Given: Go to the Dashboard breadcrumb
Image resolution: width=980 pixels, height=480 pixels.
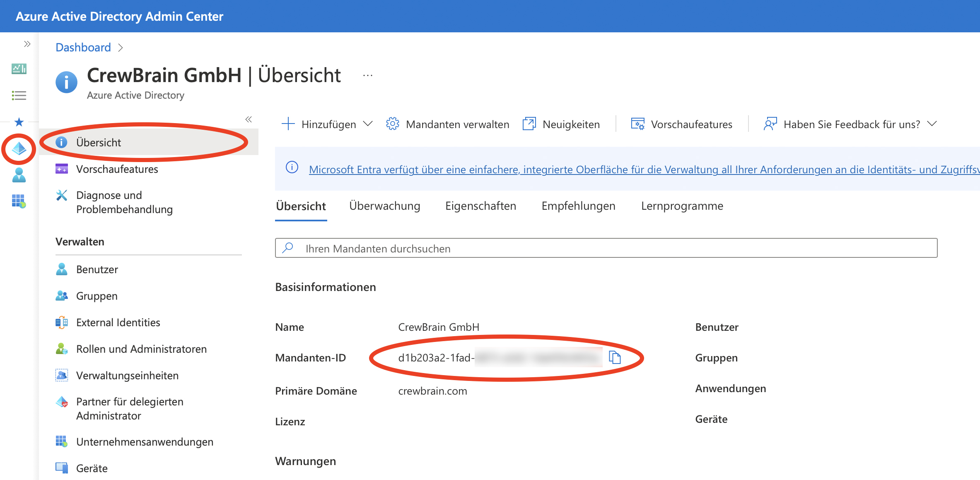Looking at the screenshot, I should pyautogui.click(x=83, y=47).
